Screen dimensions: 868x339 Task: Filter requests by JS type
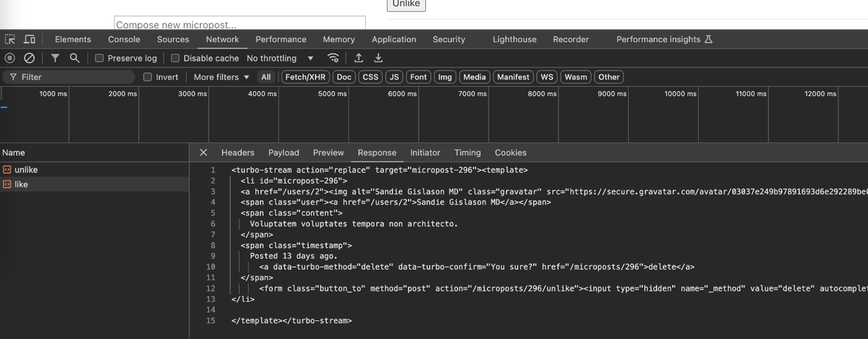[x=394, y=77]
